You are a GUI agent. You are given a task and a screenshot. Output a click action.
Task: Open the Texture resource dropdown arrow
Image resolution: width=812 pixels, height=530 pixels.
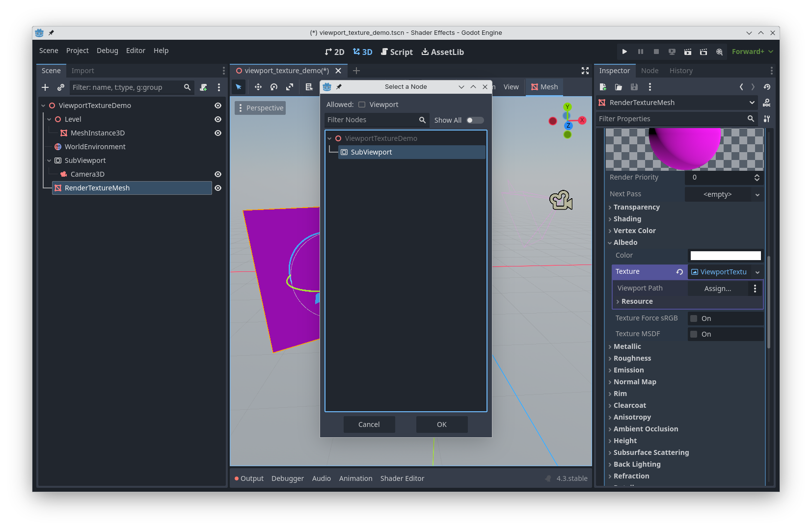(758, 272)
